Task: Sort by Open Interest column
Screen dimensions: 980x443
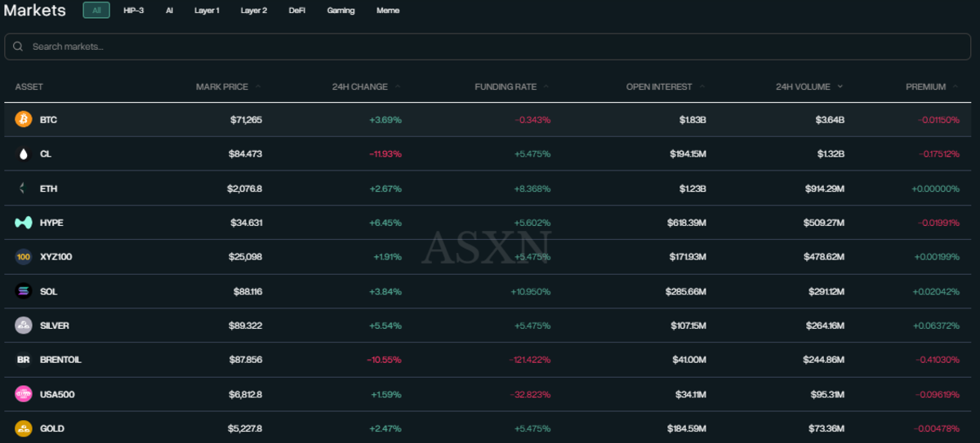Action: pos(659,86)
